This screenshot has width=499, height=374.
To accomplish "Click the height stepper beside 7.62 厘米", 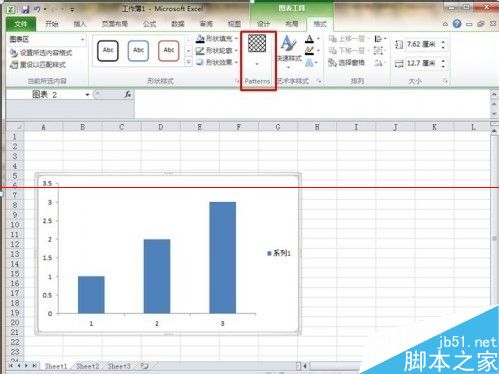I will click(x=443, y=45).
